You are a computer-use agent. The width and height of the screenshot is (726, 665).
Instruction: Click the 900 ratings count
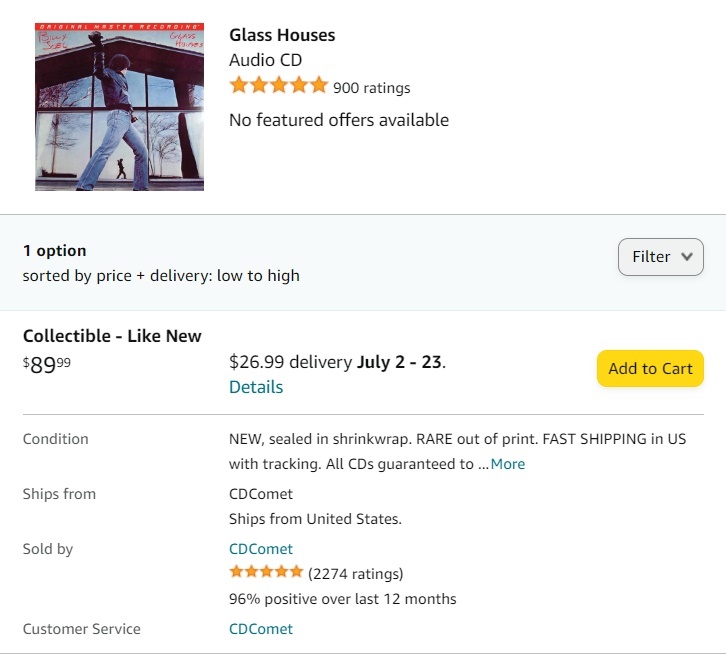tap(371, 88)
